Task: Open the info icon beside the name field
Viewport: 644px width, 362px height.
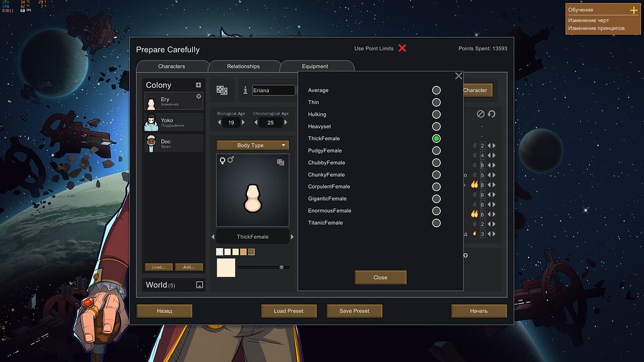Action: point(245,90)
